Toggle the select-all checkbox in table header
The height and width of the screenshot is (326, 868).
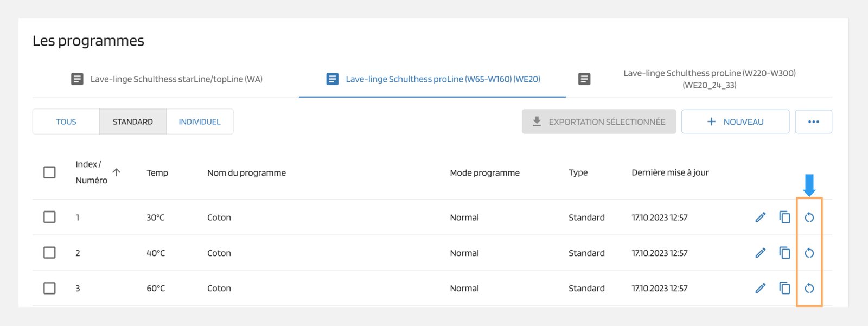pyautogui.click(x=49, y=172)
